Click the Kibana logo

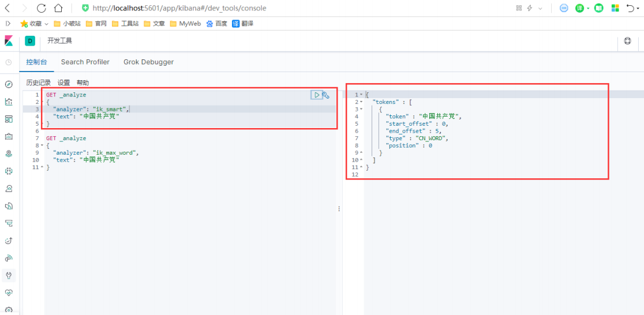9,41
